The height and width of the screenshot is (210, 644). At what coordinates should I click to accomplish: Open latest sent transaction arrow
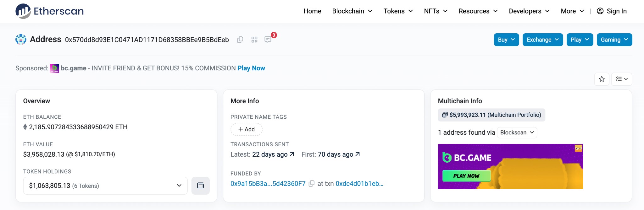292,154
